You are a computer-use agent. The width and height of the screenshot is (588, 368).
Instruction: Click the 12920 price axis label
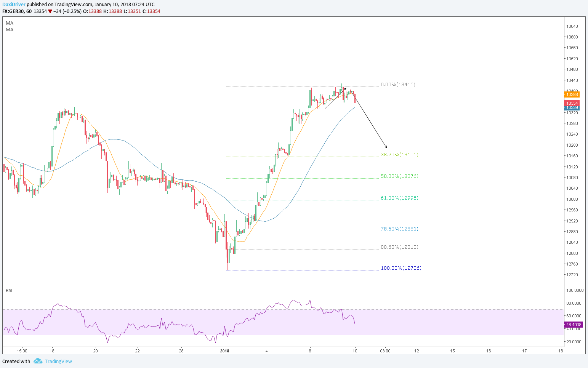click(572, 221)
